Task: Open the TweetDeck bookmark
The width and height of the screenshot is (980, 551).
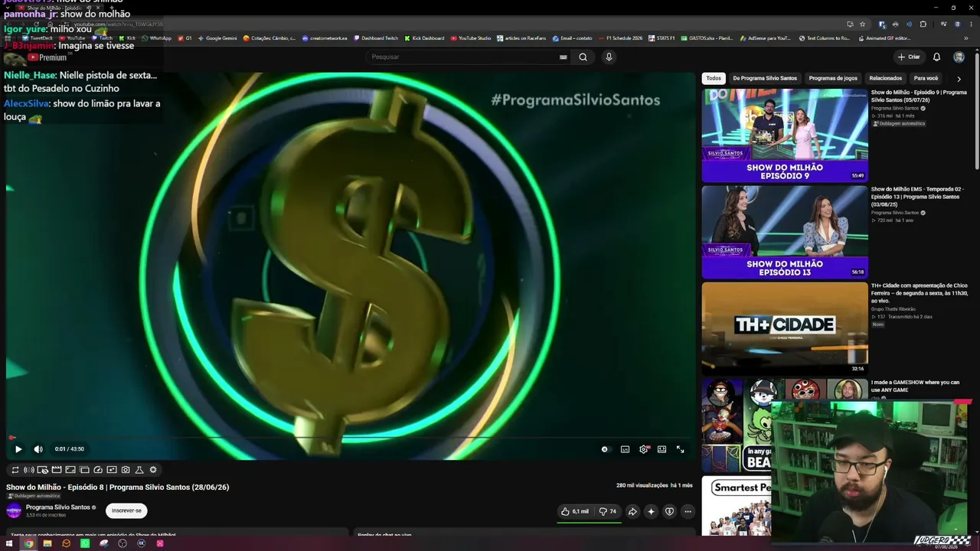Action: 38,38
